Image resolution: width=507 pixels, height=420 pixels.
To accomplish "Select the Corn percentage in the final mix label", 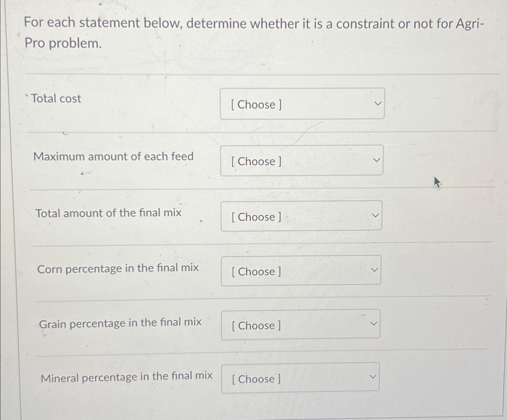I will [117, 268].
